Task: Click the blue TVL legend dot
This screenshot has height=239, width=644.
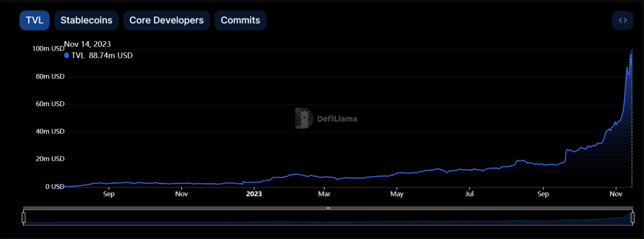Action: pyautogui.click(x=67, y=56)
